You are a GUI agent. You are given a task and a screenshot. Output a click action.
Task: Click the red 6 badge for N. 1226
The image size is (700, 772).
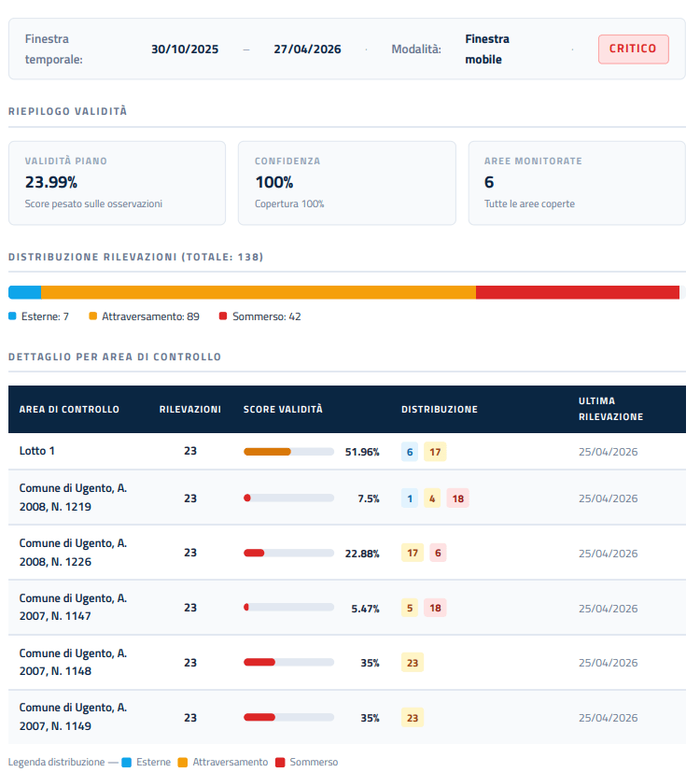pyautogui.click(x=437, y=553)
